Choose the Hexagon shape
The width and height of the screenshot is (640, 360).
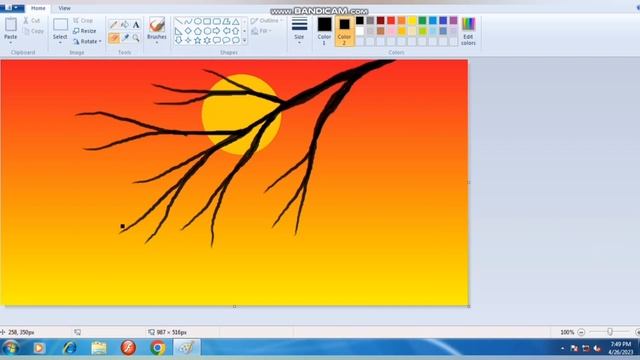207,31
